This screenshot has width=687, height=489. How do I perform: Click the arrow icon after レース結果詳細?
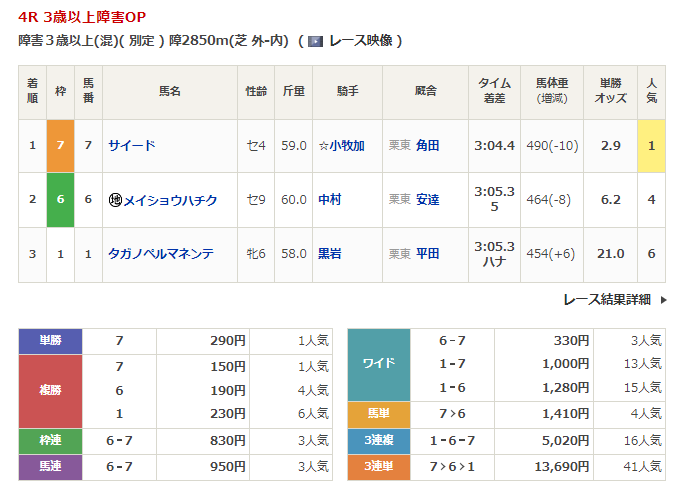point(662,299)
